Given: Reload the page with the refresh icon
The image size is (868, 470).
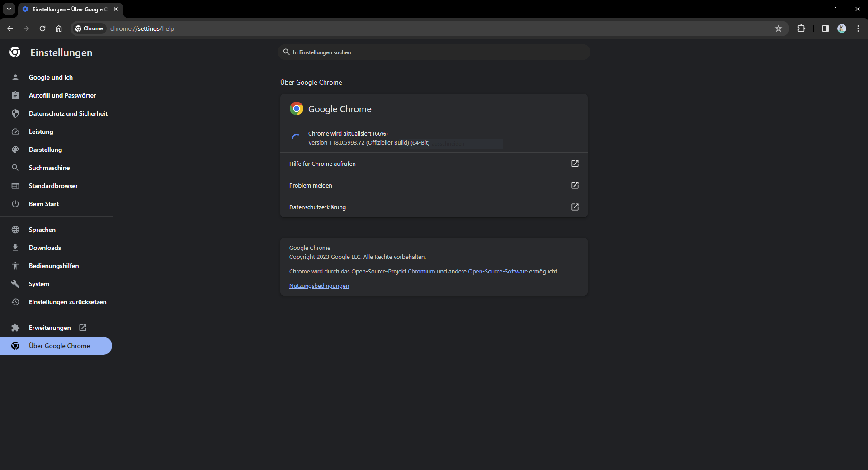Looking at the screenshot, I should tap(42, 28).
